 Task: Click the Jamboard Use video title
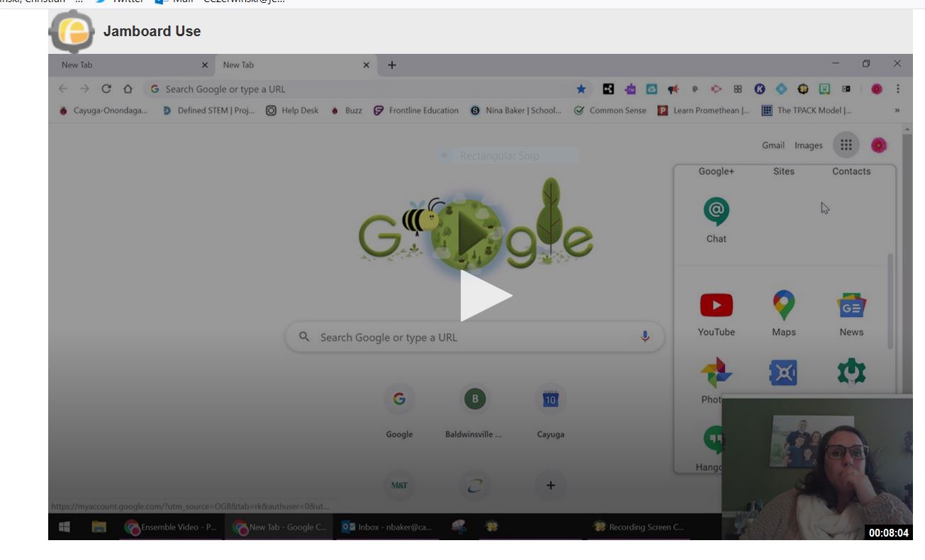point(152,31)
